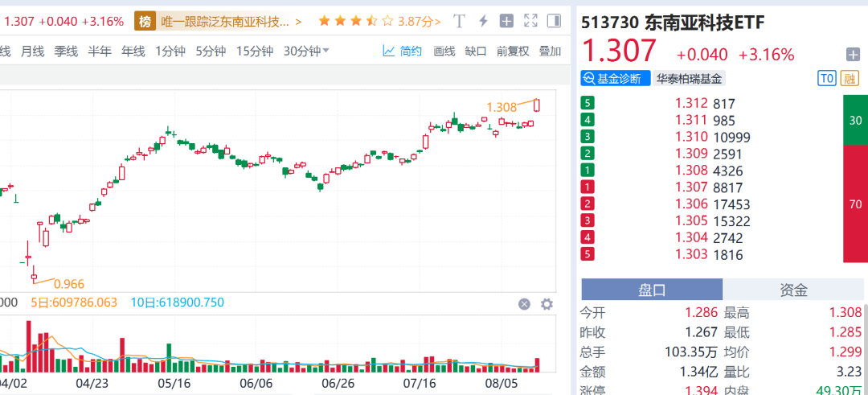This screenshot has height=395, width=868.
Task: Activate the 画线 drawing tool
Action: point(444,51)
